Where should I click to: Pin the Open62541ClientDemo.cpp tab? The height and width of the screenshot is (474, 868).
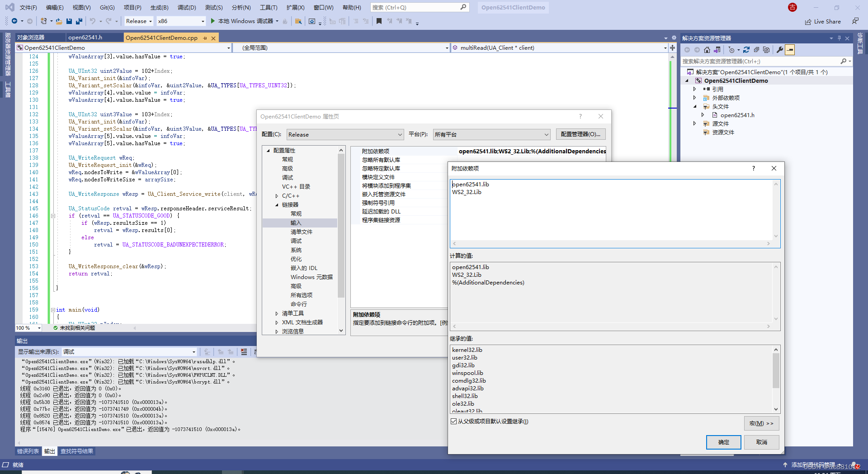tap(205, 38)
